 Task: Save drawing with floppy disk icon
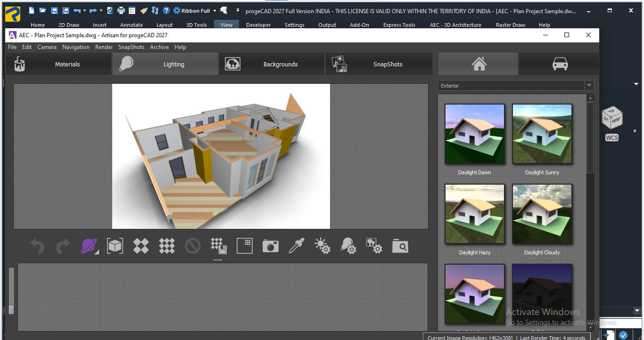(54, 10)
